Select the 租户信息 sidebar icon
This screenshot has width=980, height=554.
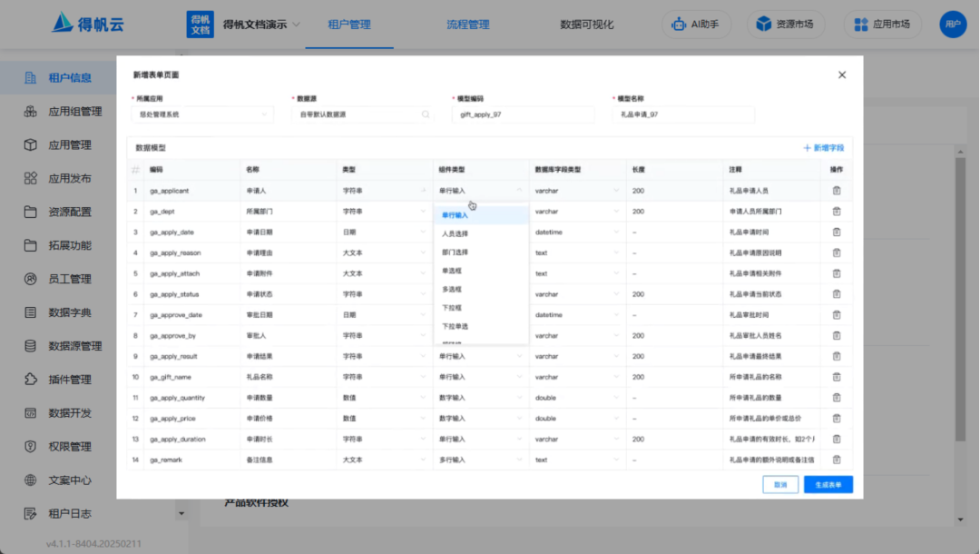(x=30, y=76)
